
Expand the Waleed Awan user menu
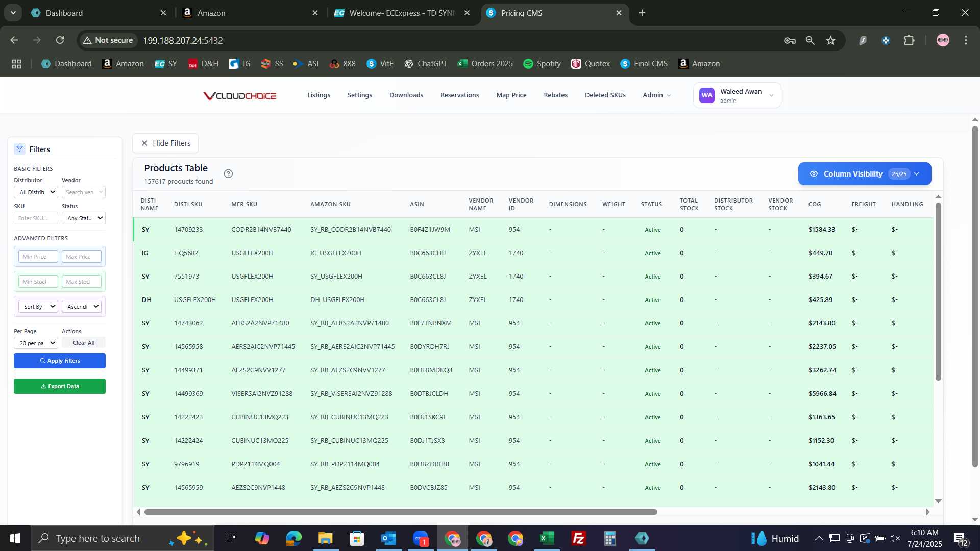(x=737, y=95)
